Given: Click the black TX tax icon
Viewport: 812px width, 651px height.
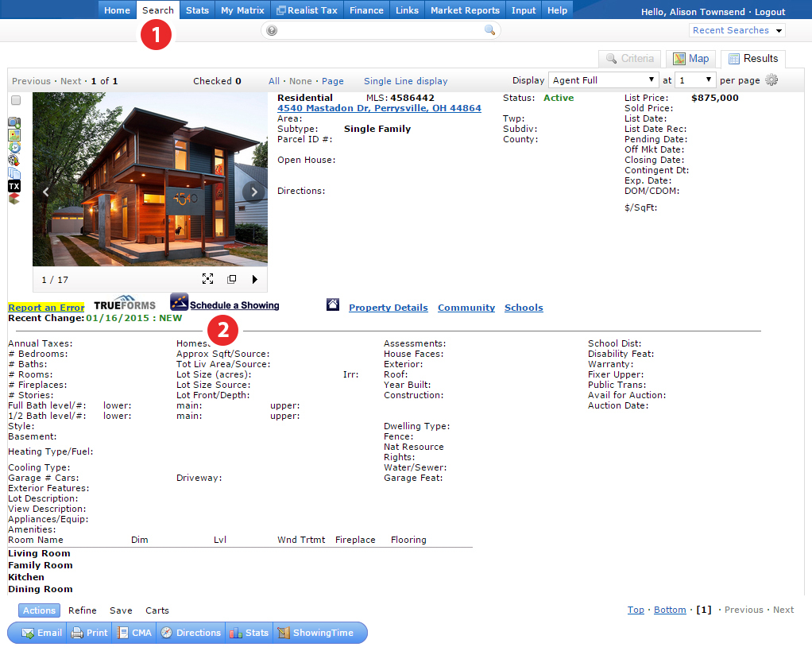Looking at the screenshot, I should click(14, 186).
